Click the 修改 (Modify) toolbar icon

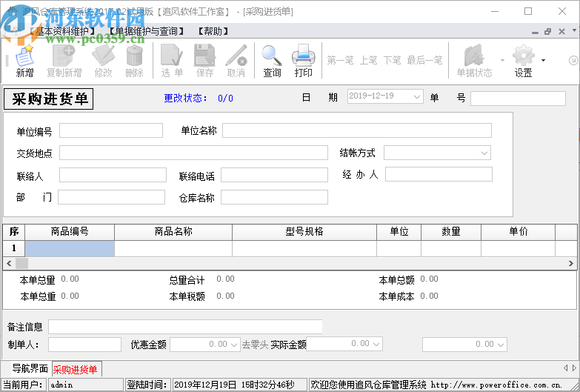click(103, 61)
